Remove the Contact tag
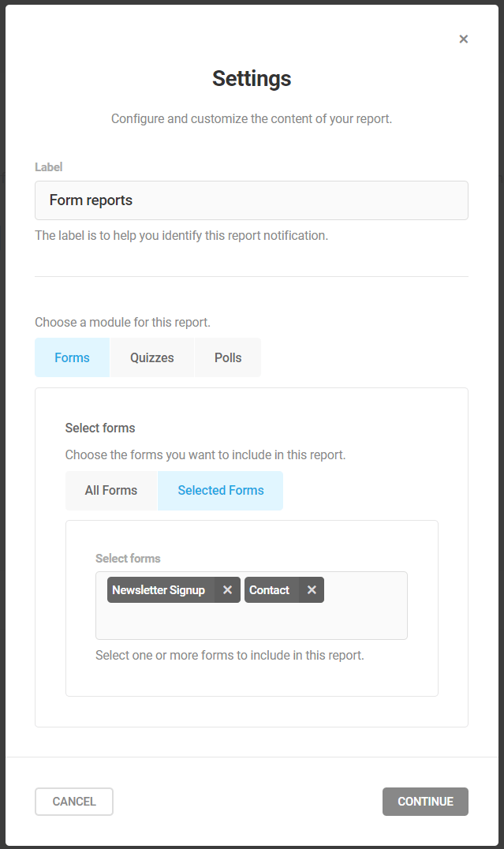Image resolution: width=504 pixels, height=849 pixels. click(312, 589)
